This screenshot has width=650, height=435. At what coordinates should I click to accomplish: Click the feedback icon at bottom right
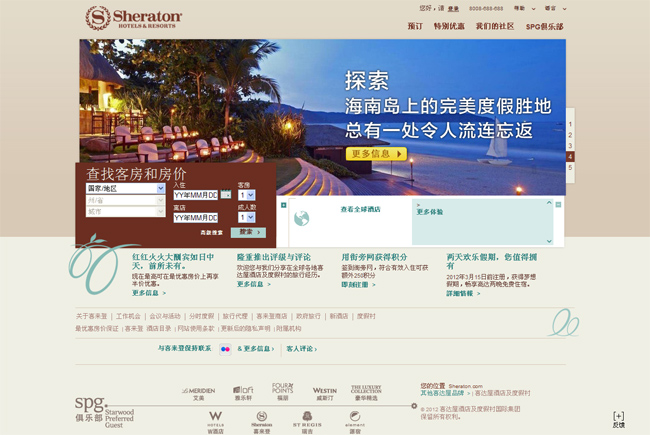click(x=619, y=419)
